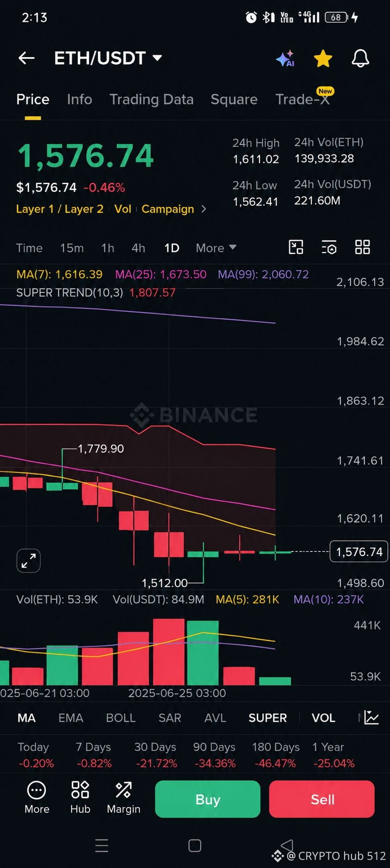Tap the 30 Days -21.72% change

click(x=156, y=755)
